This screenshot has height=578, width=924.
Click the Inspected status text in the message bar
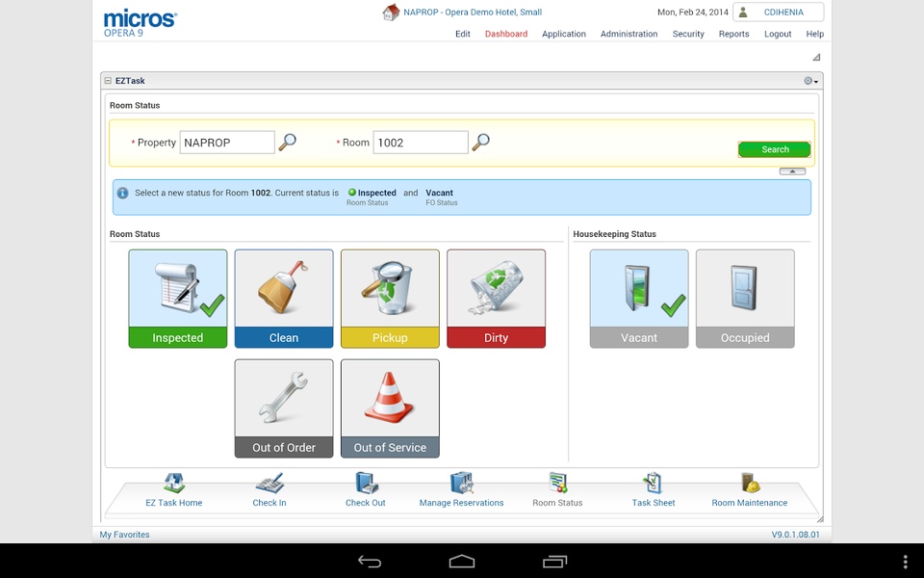pyautogui.click(x=376, y=193)
